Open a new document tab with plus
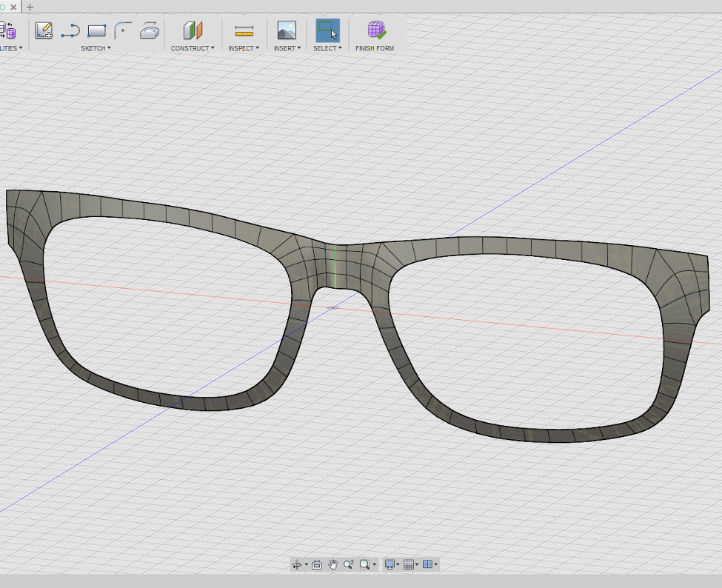Viewport: 722px width, 588px height. coord(30,7)
